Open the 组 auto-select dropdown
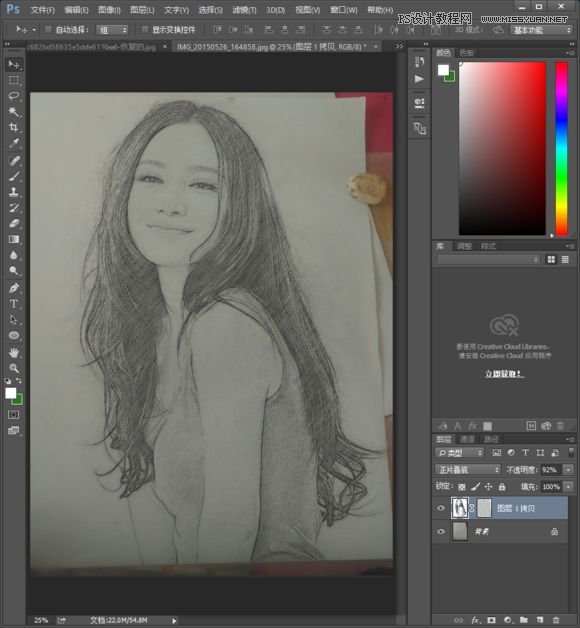This screenshot has height=628, width=580. 112,30
